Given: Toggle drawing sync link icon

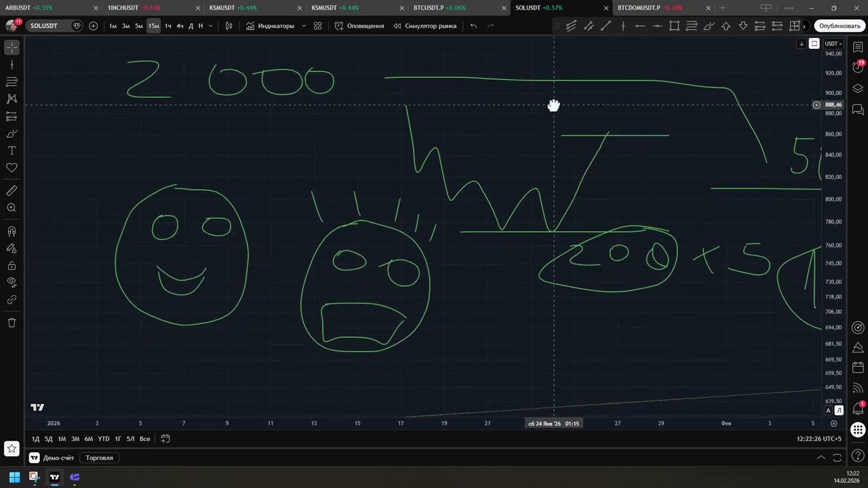Looking at the screenshot, I should coord(12,300).
